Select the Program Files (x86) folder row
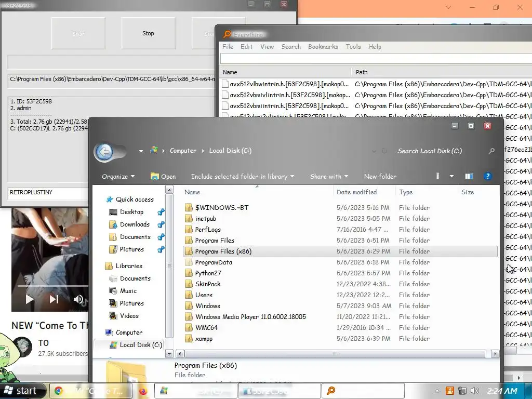The width and height of the screenshot is (532, 399). pyautogui.click(x=340, y=251)
